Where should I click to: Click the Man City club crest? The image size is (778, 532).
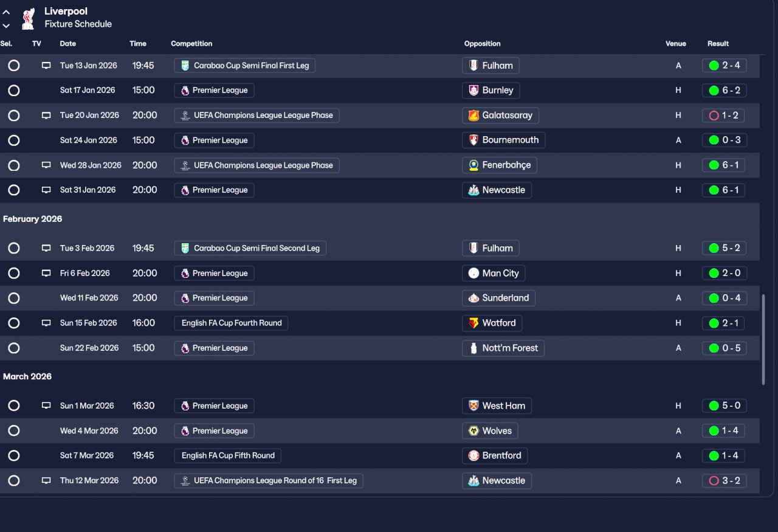(x=473, y=273)
